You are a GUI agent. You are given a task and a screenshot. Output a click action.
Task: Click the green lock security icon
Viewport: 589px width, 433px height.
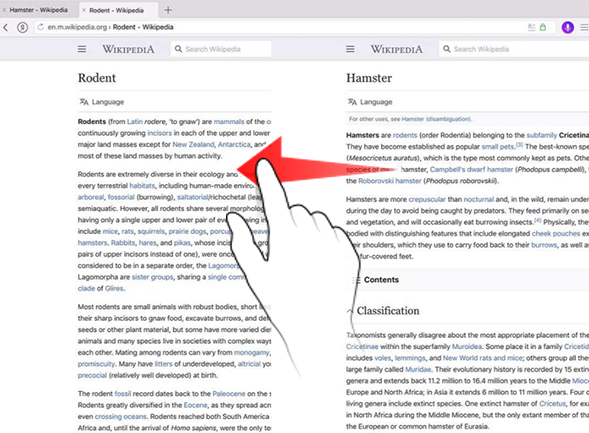[x=543, y=27]
